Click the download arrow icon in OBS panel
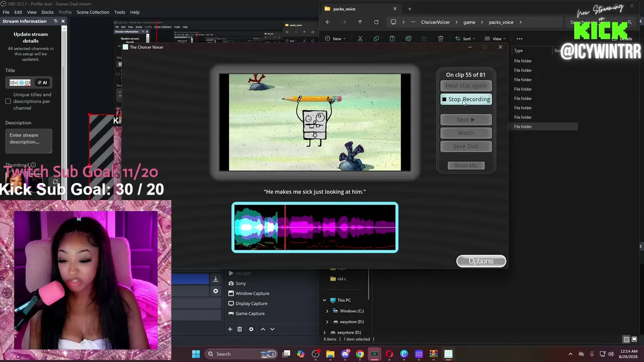Image resolution: width=644 pixels, height=362 pixels. (215, 279)
